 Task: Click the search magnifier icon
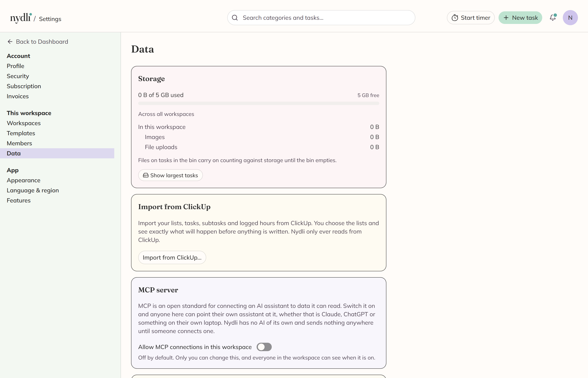coord(235,18)
